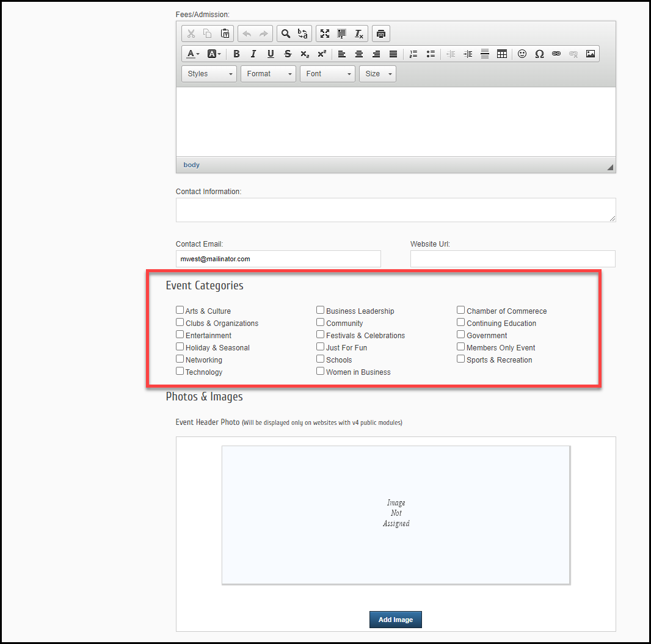
Task: Justify the text
Action: coord(393,54)
